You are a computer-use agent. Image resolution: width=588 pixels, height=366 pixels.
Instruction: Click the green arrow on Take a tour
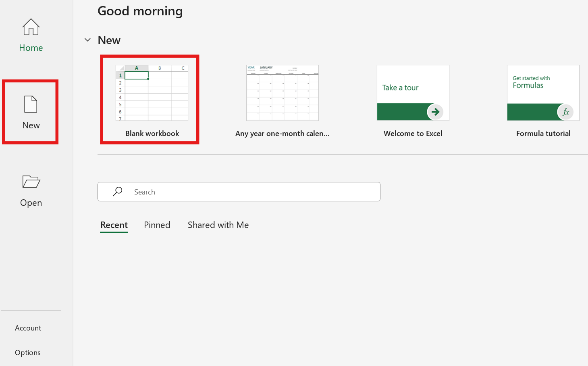pyautogui.click(x=435, y=112)
